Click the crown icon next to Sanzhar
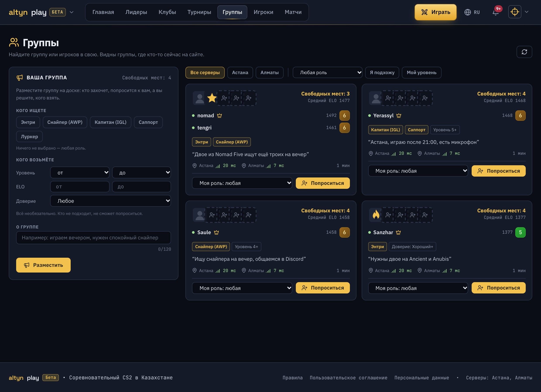This screenshot has height=392, width=541. tap(398, 232)
